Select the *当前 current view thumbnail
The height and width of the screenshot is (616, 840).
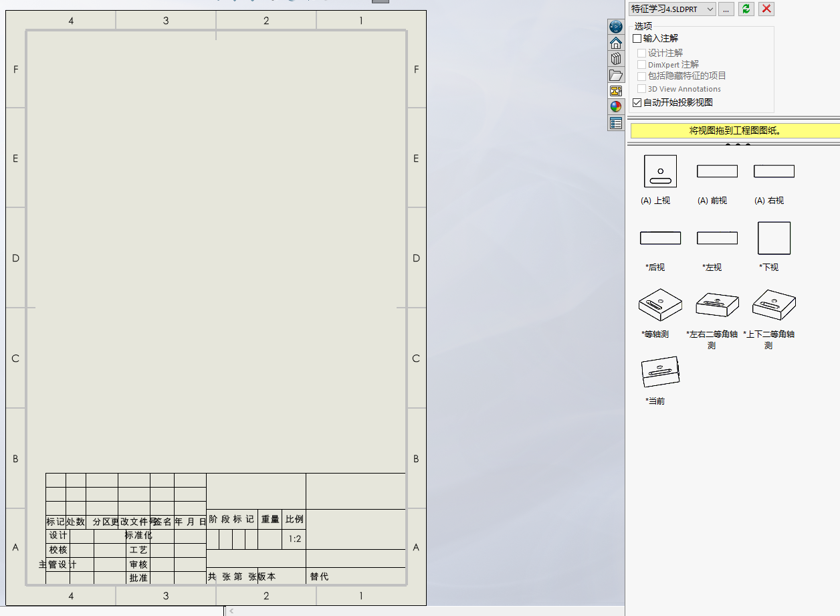[x=660, y=372]
